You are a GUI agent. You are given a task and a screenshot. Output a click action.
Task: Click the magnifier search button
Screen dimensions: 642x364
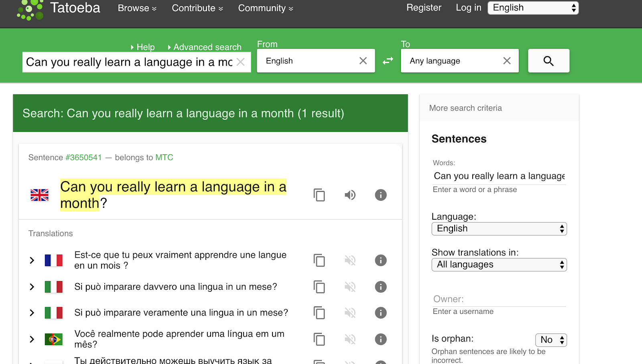548,61
